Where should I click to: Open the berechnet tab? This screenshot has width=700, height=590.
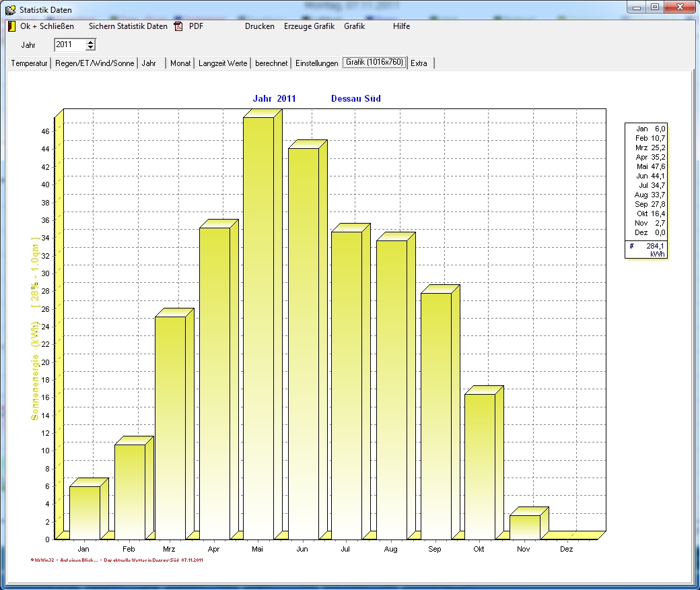271,63
